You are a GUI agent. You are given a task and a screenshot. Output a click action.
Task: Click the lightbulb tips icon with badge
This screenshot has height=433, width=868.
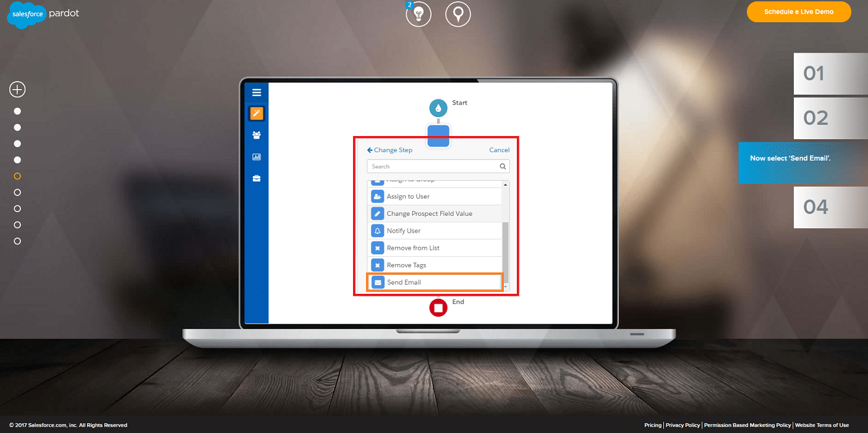(418, 14)
